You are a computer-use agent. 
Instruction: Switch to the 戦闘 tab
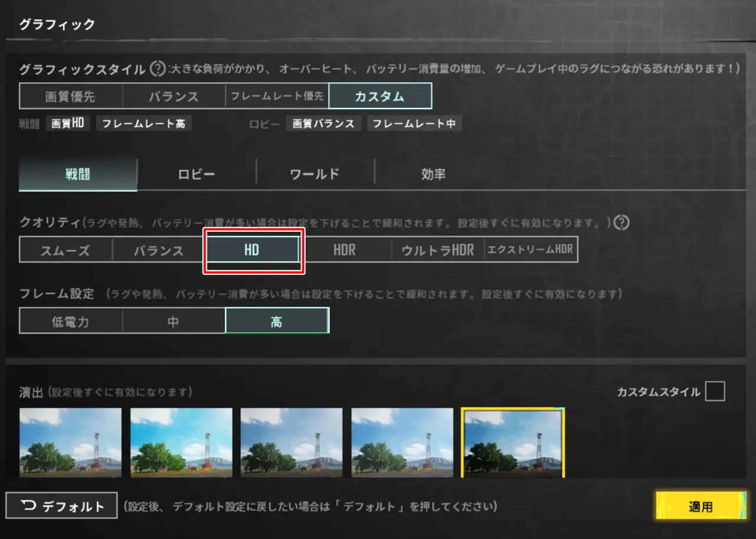coord(78,175)
